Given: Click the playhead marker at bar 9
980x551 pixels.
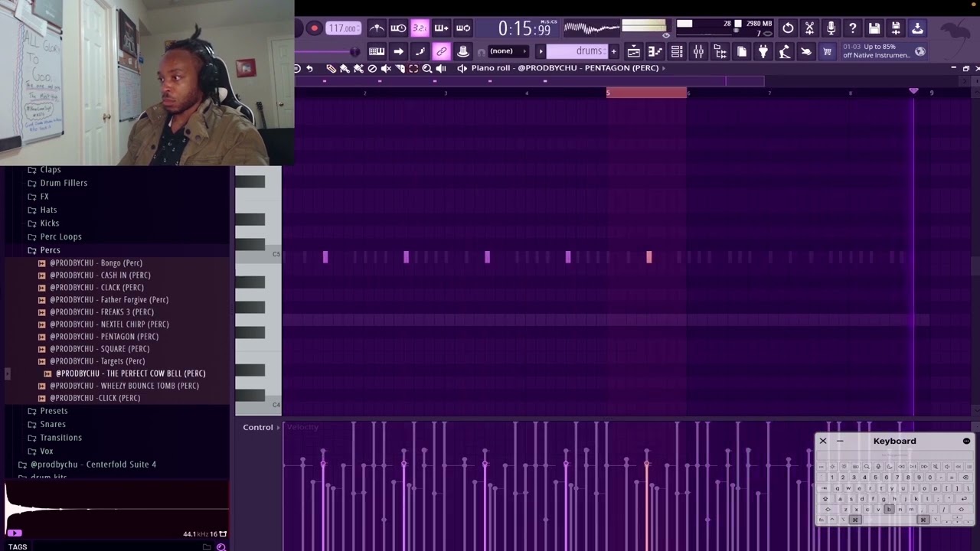Looking at the screenshot, I should click(913, 91).
